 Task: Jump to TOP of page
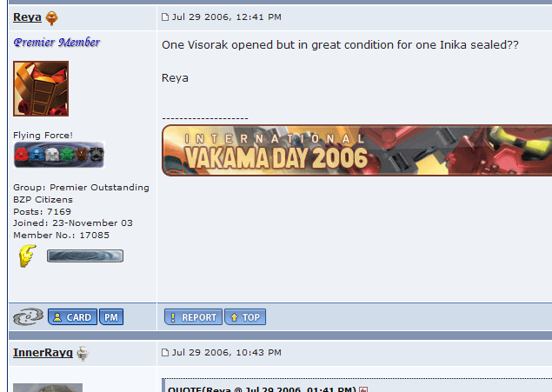click(245, 317)
